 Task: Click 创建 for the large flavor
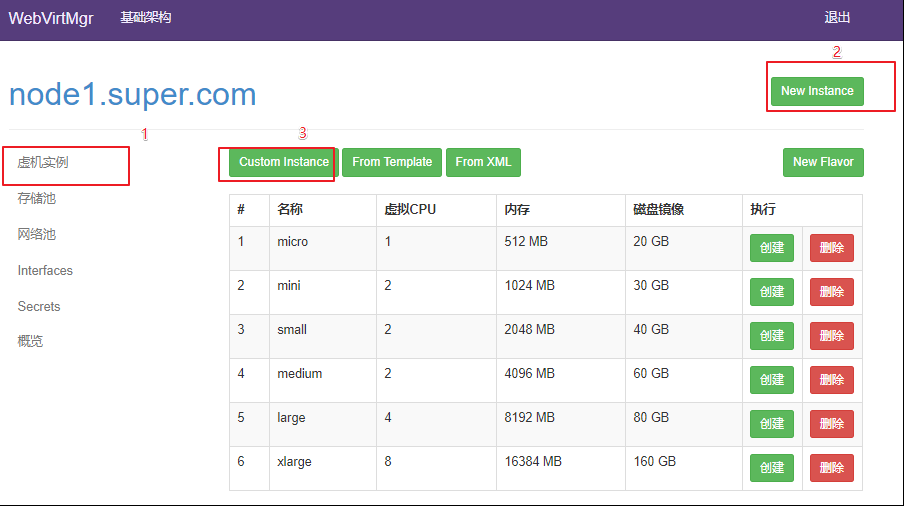click(x=771, y=424)
